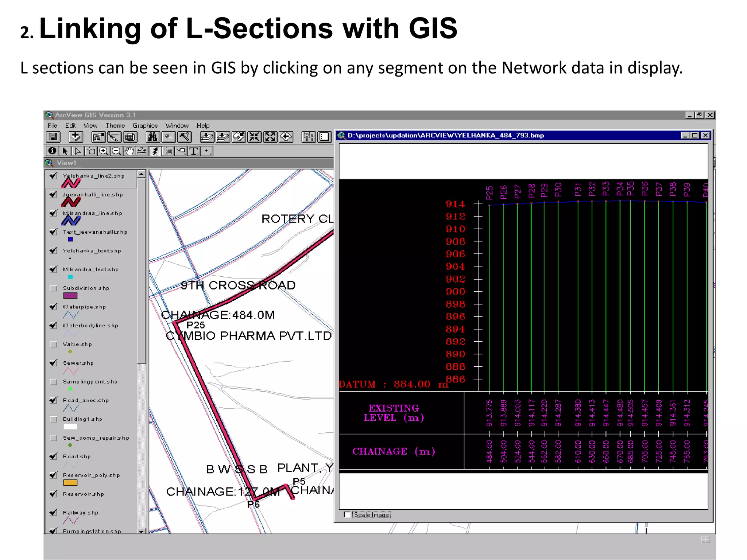Click the Zoom Out from center button with outward arrows
Screen dimensions: 747x560
tap(270, 137)
